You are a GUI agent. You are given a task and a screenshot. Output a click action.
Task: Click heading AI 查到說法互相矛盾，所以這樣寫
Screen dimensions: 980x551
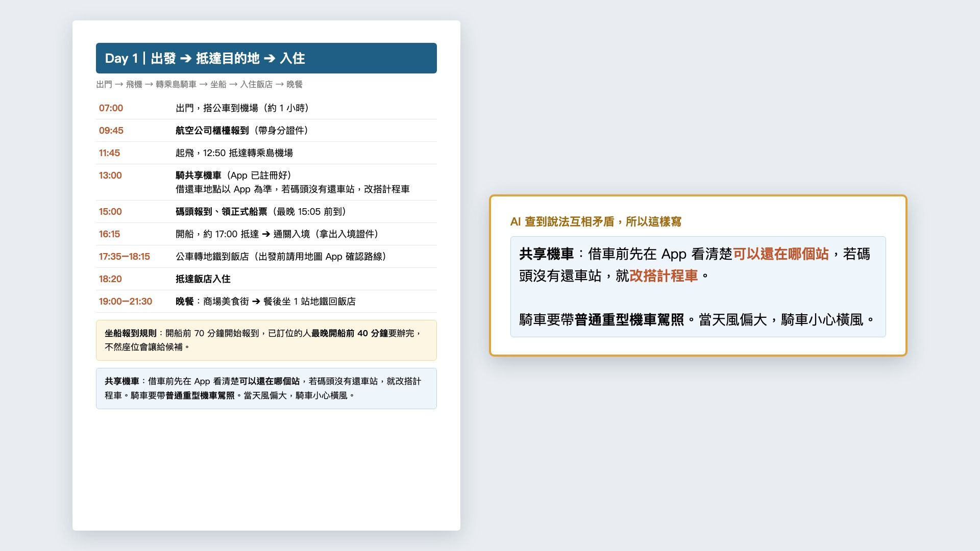click(x=596, y=221)
